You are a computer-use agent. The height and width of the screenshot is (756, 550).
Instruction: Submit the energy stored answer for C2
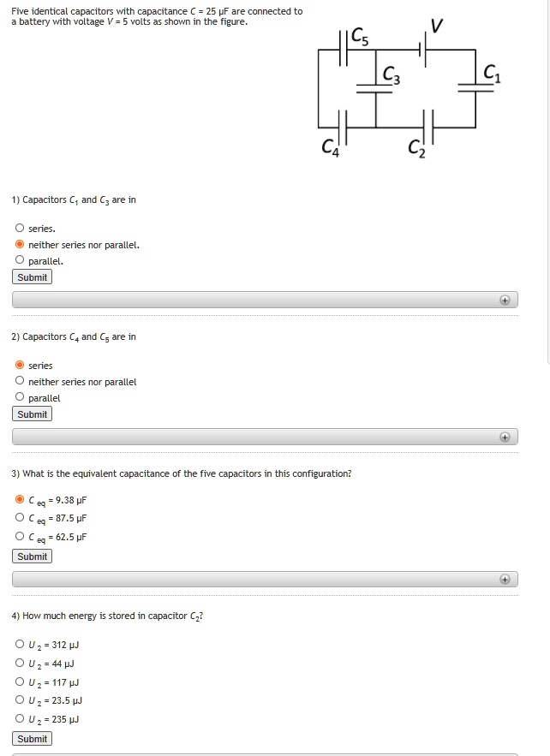[x=31, y=738]
